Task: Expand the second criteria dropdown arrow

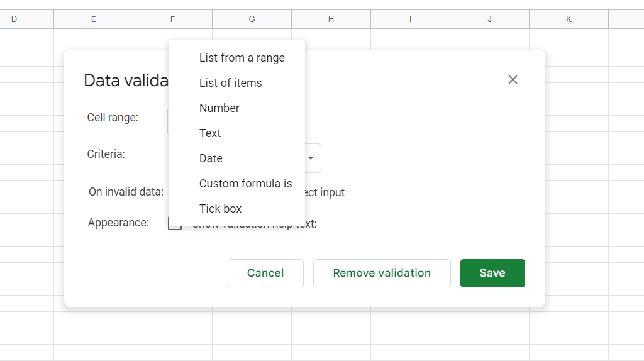Action: pyautogui.click(x=311, y=158)
